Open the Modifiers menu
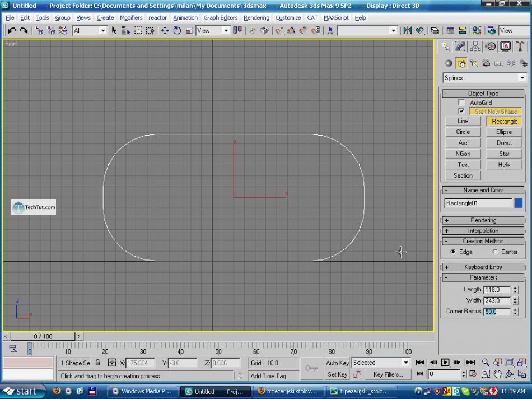Screen dimensions: 532x399 [x=131, y=18]
